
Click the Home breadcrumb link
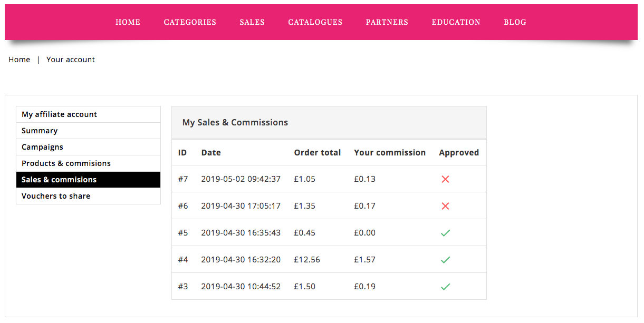20,60
